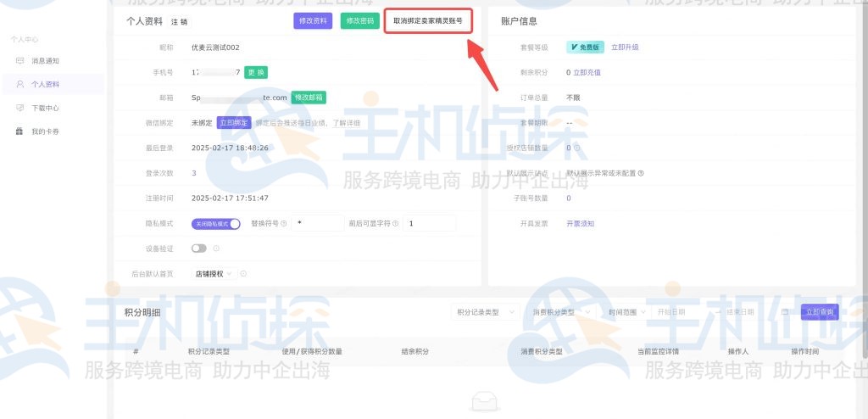Click 结余积分 column header
868x419 pixels.
(x=415, y=351)
